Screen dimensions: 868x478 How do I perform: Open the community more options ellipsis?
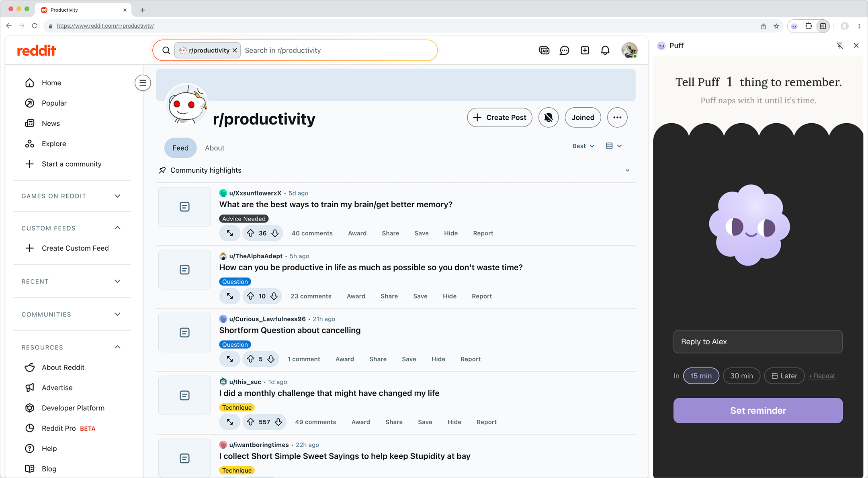pyautogui.click(x=617, y=117)
